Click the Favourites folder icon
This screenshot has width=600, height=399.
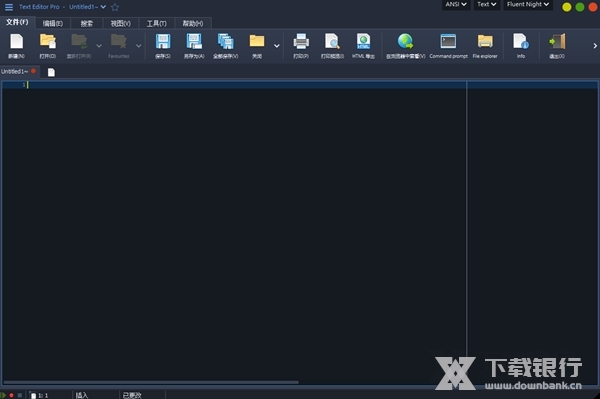point(119,41)
